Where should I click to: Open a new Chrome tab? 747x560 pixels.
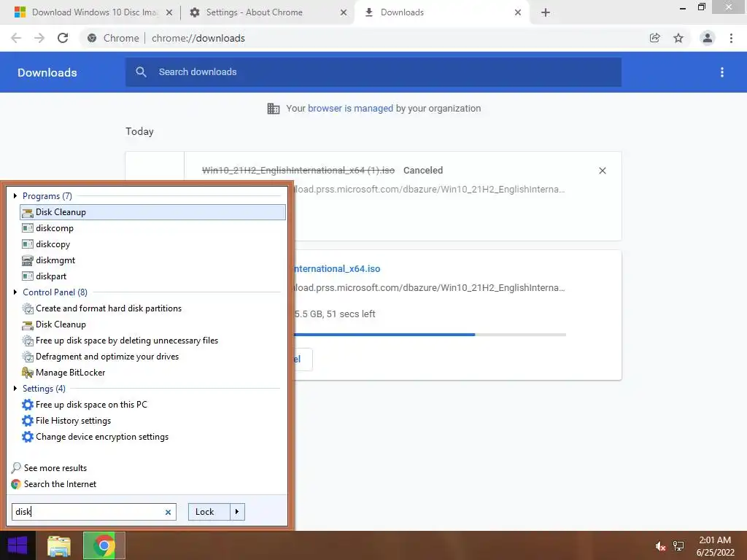tap(546, 13)
